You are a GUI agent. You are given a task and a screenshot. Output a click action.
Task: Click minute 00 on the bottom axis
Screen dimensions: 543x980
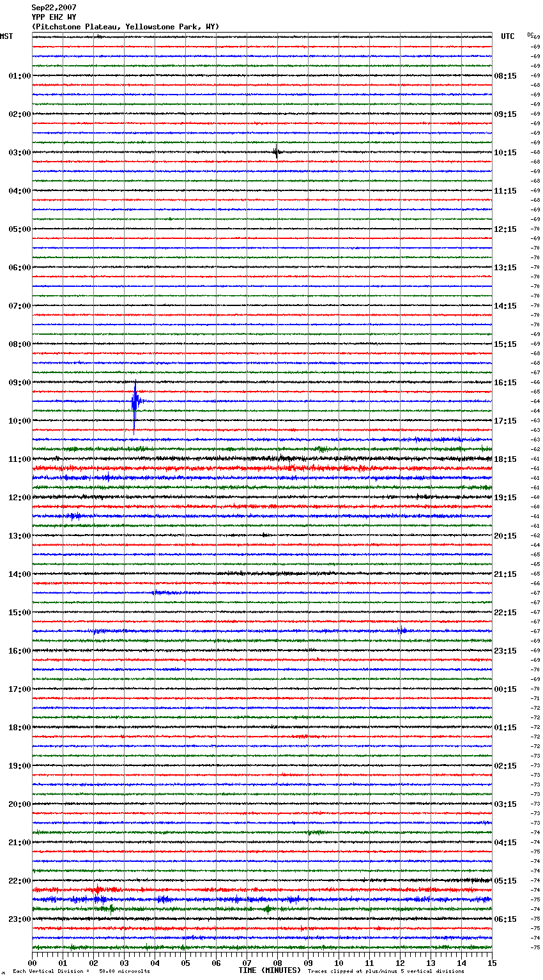[x=32, y=963]
